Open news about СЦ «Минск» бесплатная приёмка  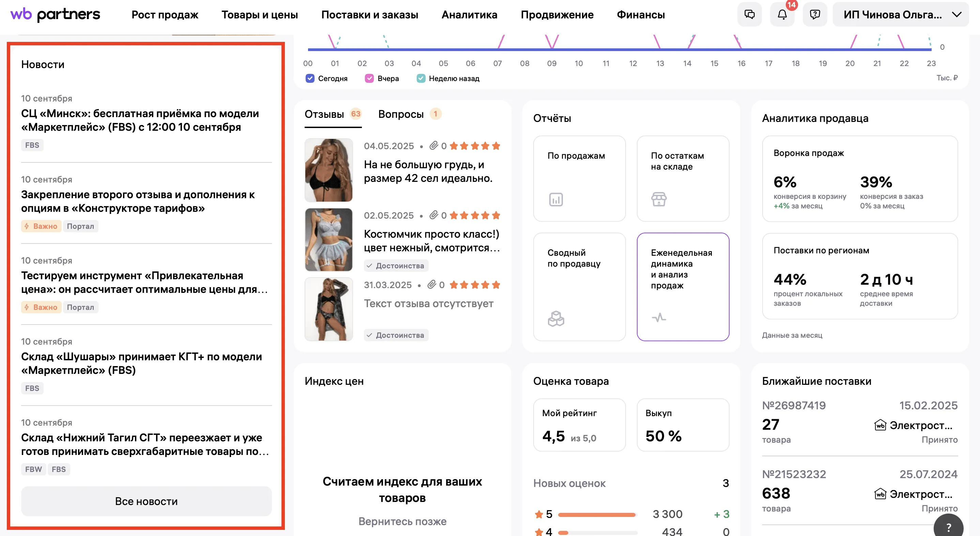pyautogui.click(x=140, y=120)
